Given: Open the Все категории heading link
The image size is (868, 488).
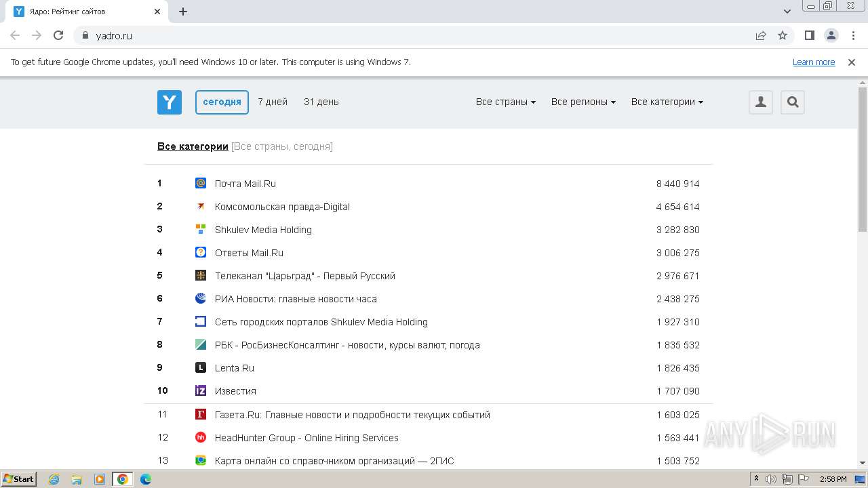Looking at the screenshot, I should tap(193, 146).
